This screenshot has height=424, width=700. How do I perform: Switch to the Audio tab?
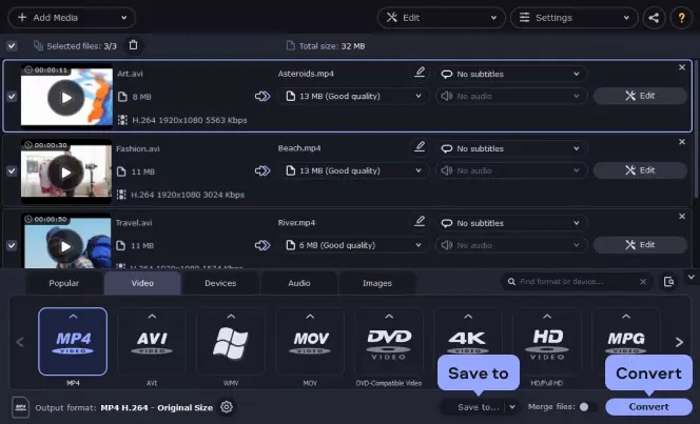tap(299, 283)
